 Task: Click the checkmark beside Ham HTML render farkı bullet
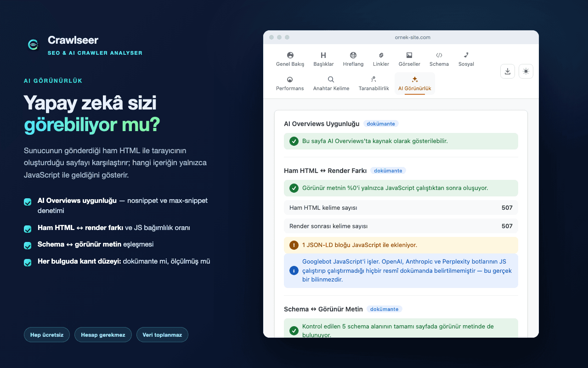pyautogui.click(x=28, y=229)
